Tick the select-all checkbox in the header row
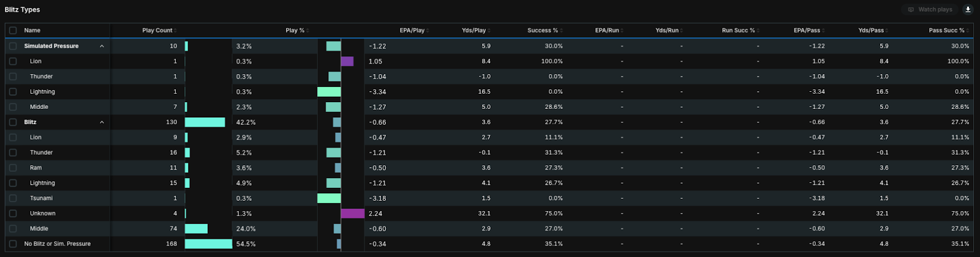 point(13,31)
